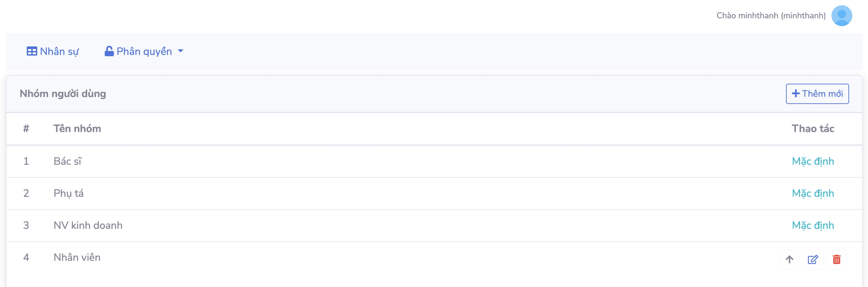The height and width of the screenshot is (287, 868).
Task: Move the Nhân viên group up
Action: [789, 259]
